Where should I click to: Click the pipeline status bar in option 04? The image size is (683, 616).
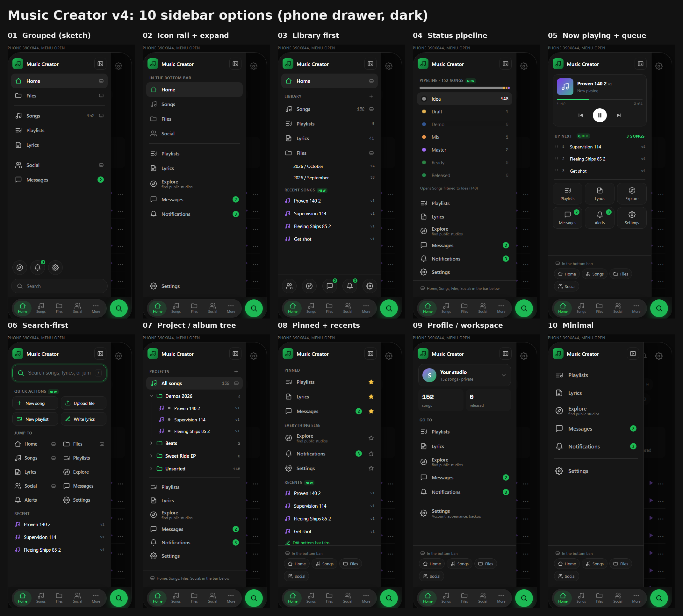464,88
